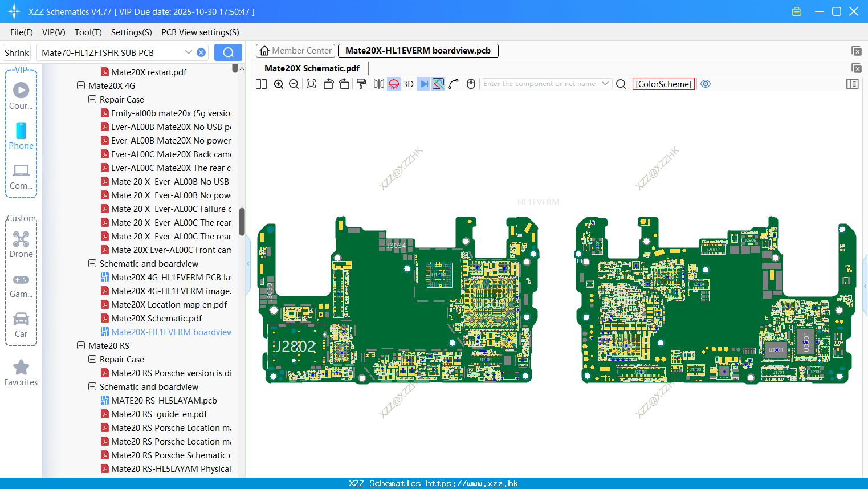Click the mouse settings icon

[471, 84]
